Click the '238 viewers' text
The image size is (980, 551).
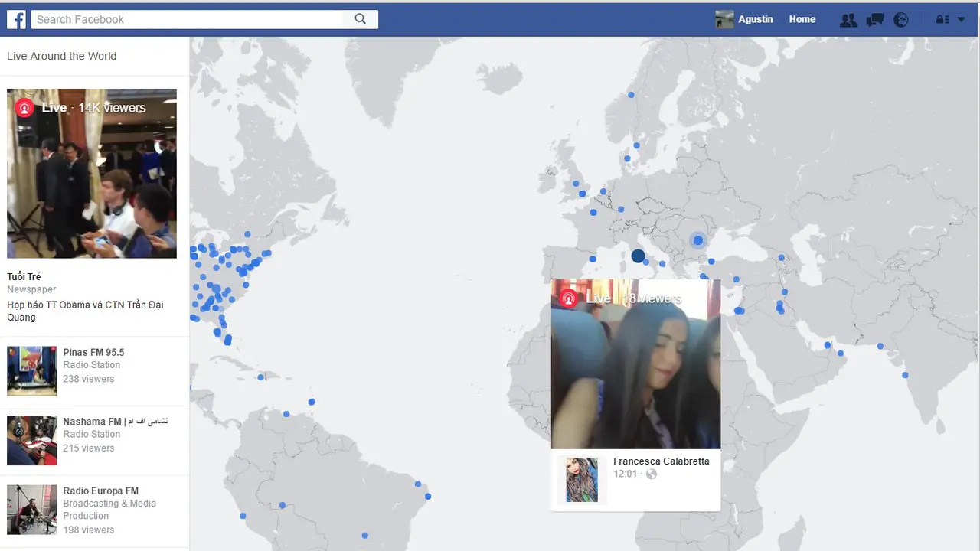(x=89, y=379)
